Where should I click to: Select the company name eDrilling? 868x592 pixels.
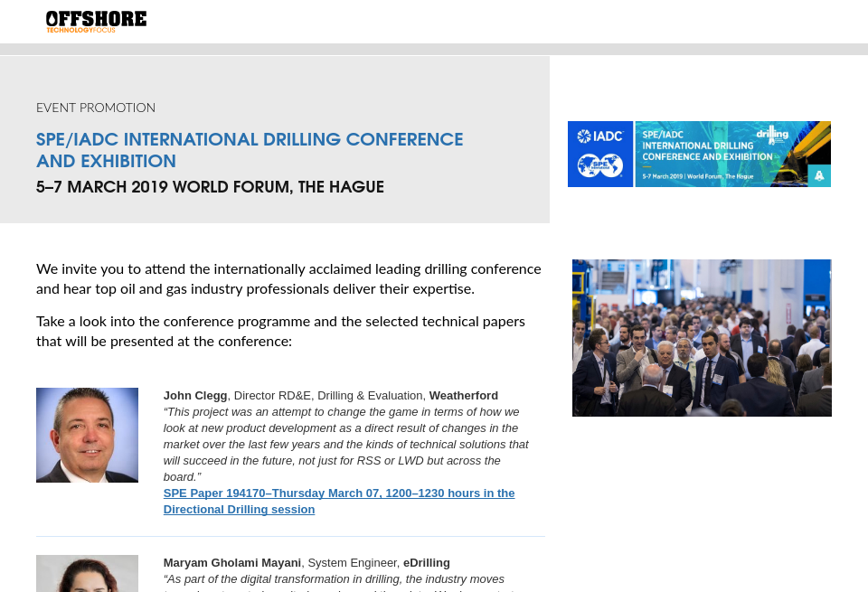pos(426,563)
